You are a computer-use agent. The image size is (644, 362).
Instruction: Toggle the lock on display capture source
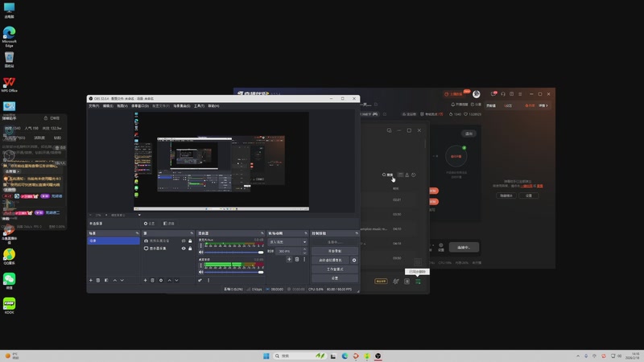click(190, 249)
